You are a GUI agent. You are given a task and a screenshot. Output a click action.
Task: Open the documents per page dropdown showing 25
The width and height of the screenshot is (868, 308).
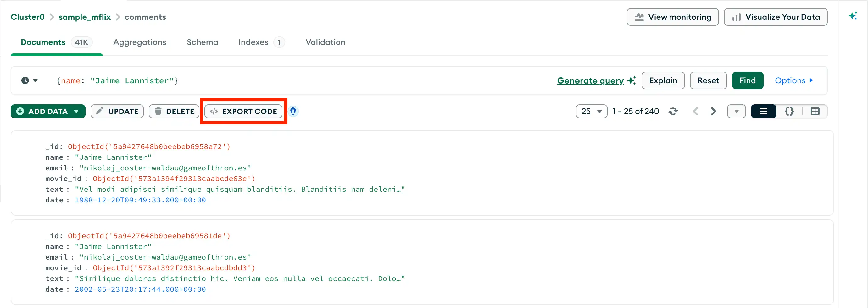click(592, 111)
